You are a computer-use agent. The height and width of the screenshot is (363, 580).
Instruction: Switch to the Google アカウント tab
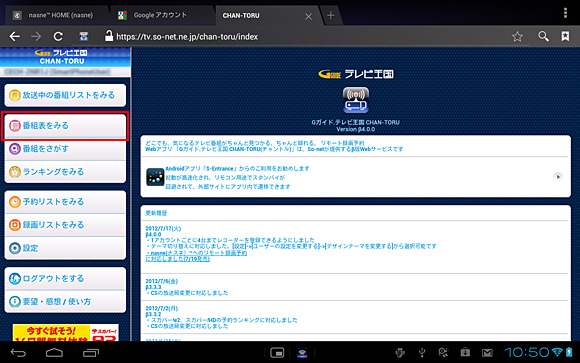pyautogui.click(x=160, y=15)
